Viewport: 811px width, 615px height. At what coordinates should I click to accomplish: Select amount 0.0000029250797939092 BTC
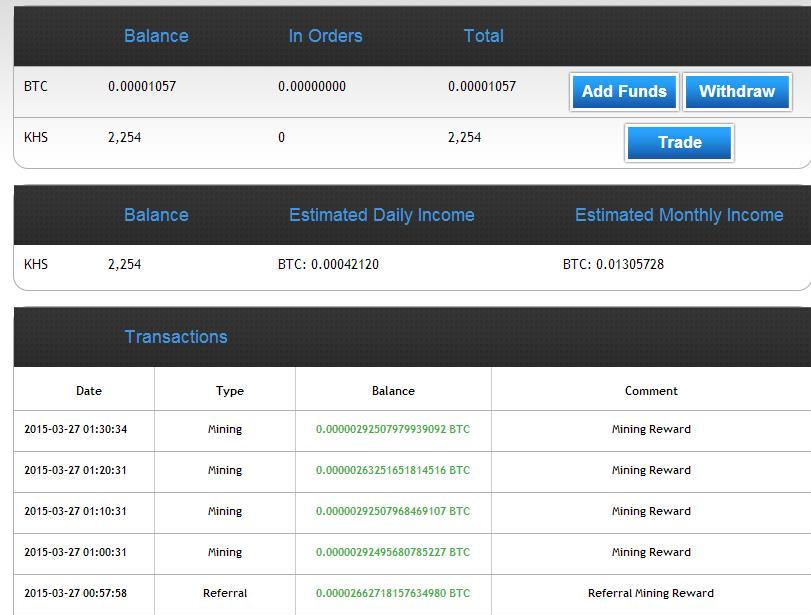393,429
